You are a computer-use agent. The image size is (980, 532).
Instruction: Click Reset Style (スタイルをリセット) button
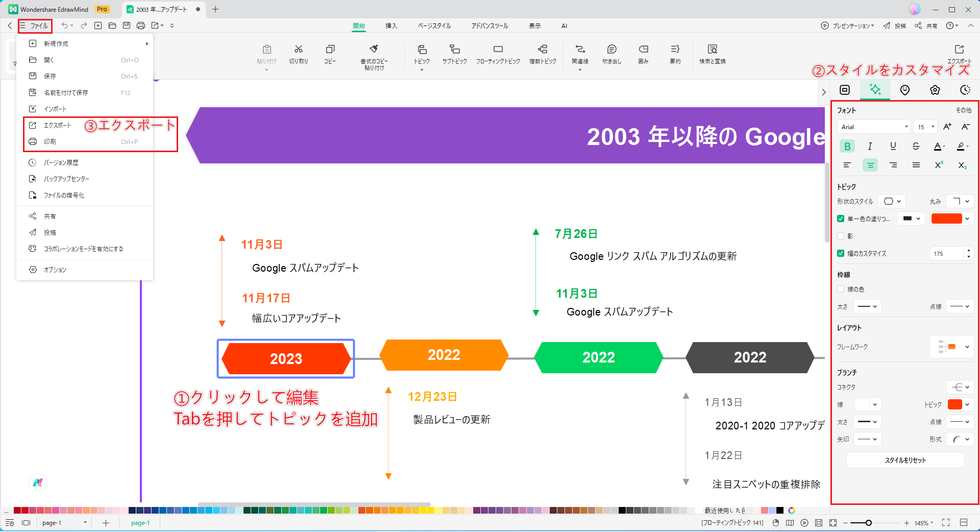[x=905, y=460]
